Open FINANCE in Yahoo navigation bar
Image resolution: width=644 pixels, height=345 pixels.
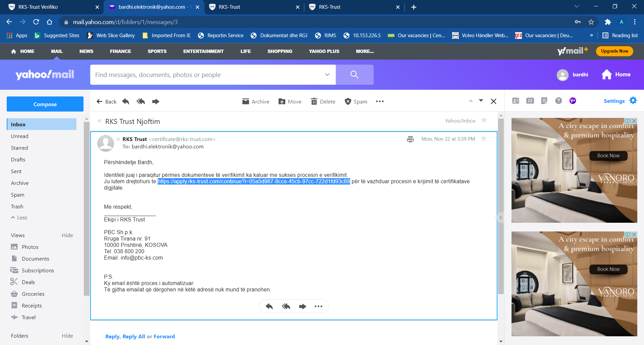[x=120, y=51]
